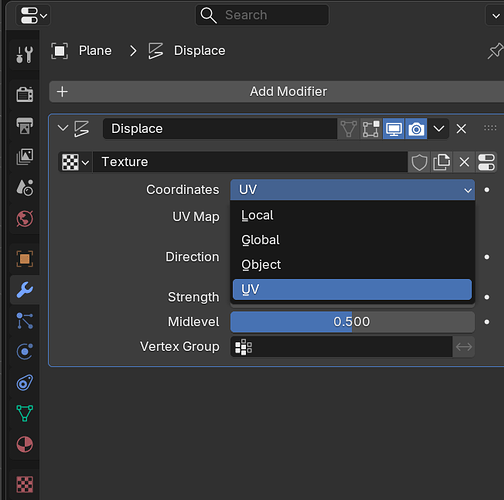Select the Object coordinates option
Screen dimensions: 504x500
click(x=353, y=265)
